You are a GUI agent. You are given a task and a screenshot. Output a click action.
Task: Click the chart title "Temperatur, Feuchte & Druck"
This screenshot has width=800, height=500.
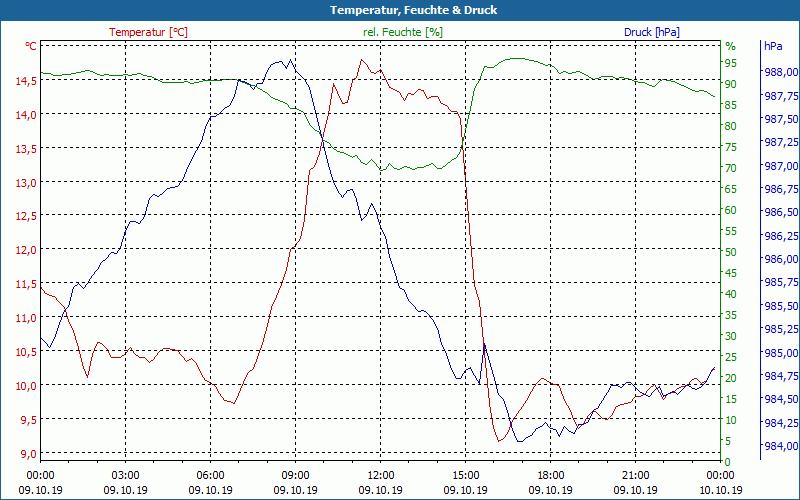413,10
